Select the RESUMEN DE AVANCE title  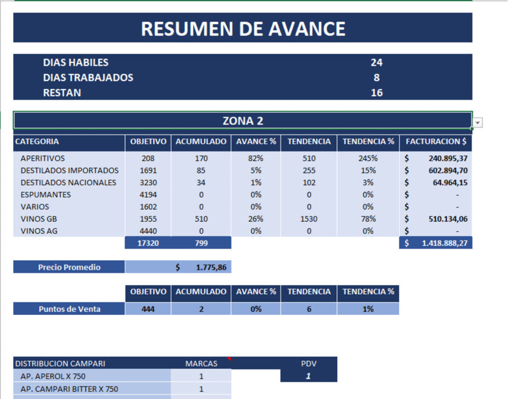[x=243, y=28]
